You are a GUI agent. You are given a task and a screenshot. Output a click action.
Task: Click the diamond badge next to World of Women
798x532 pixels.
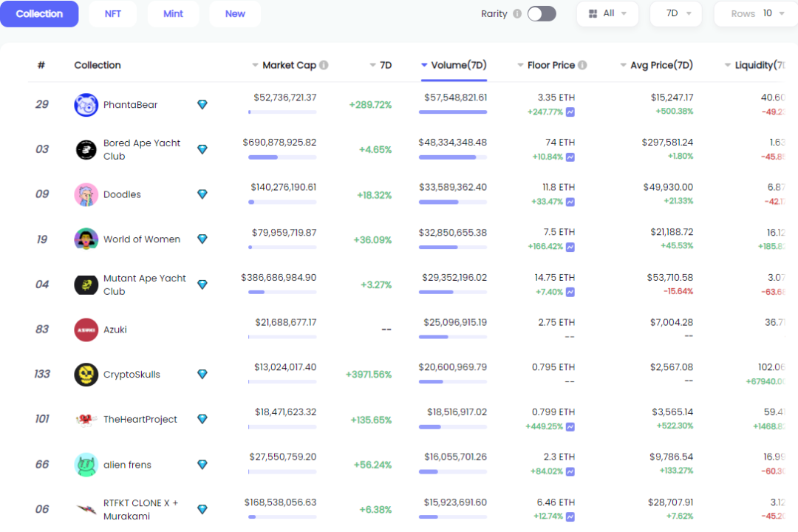click(x=202, y=239)
